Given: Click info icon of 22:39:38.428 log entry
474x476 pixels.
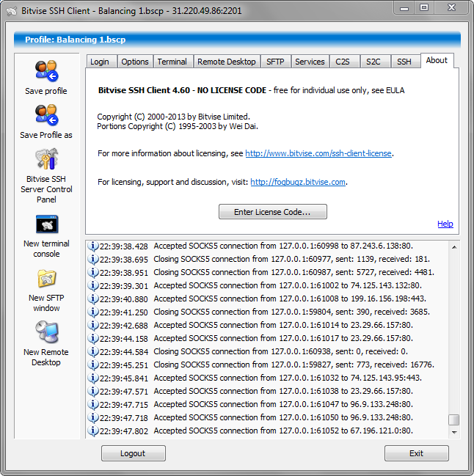Looking at the screenshot, I should coord(93,246).
